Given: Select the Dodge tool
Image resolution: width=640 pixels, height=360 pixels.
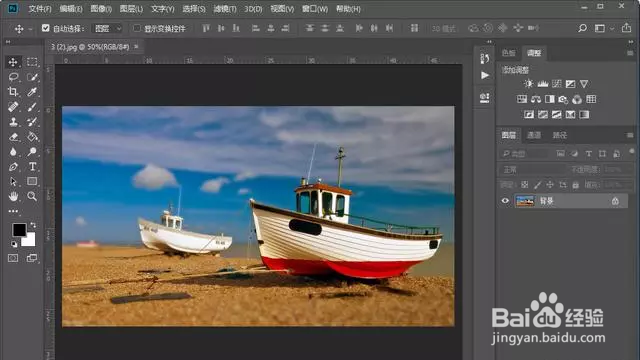Looking at the screenshot, I should click(x=32, y=152).
